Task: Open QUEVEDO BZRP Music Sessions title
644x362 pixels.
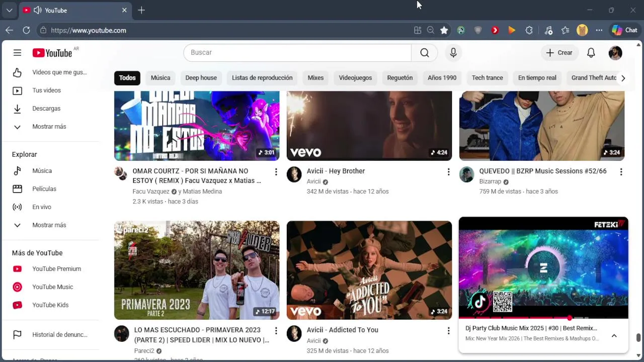Action: click(543, 171)
